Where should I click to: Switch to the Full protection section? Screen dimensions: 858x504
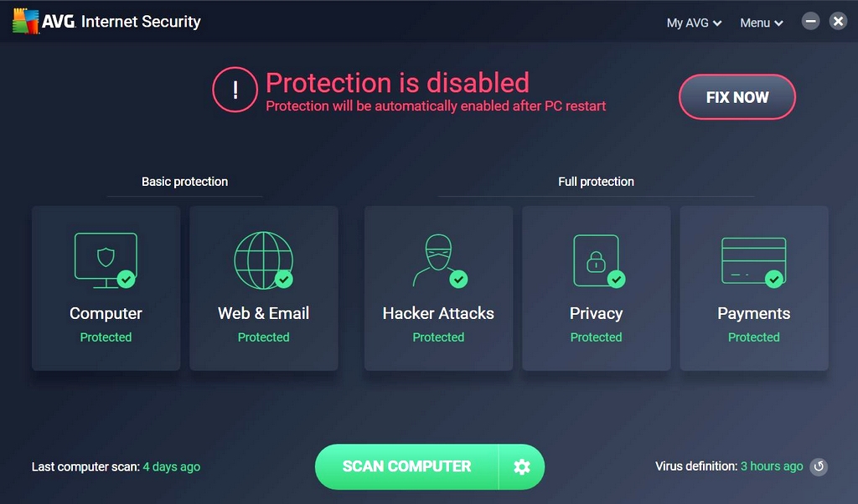(596, 181)
